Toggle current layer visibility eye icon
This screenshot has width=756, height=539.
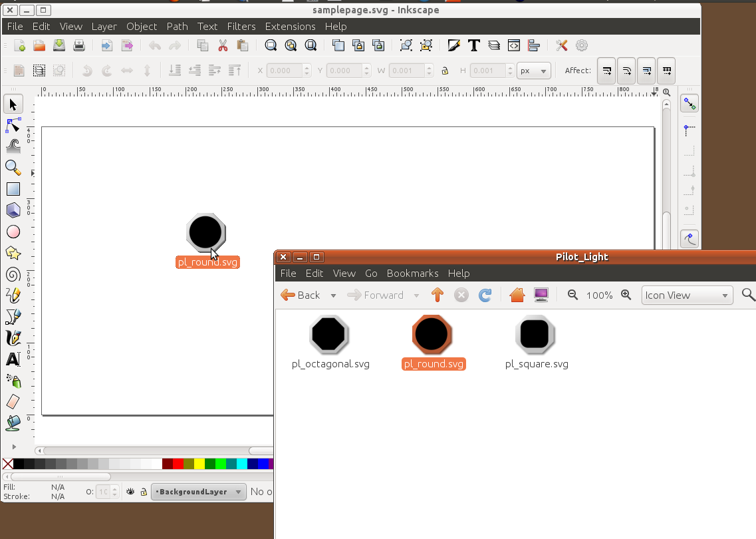131,492
